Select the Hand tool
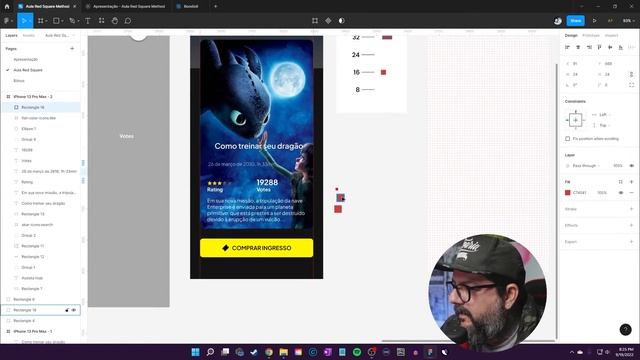640x360 pixels. tap(115, 20)
